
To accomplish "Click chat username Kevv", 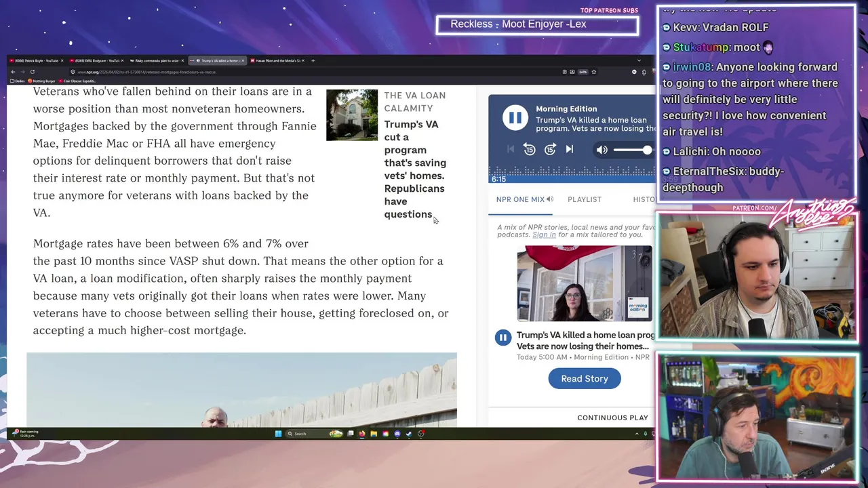I will point(685,28).
